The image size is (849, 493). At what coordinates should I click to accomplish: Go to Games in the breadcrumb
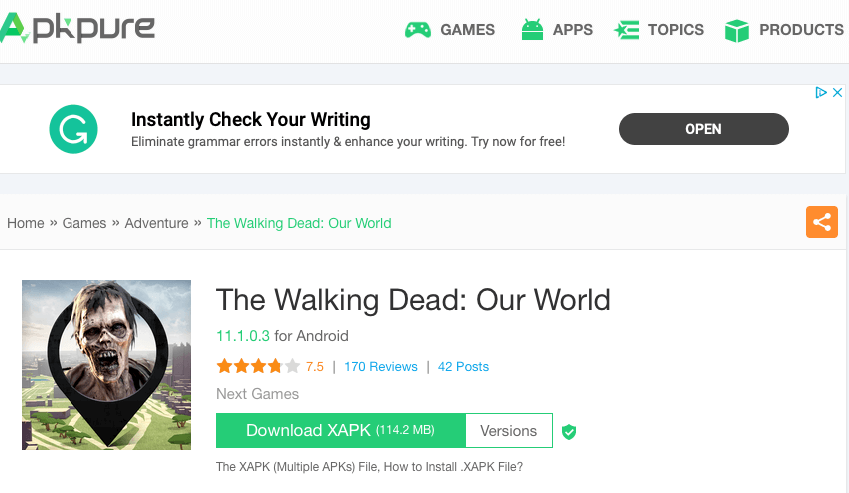84,223
